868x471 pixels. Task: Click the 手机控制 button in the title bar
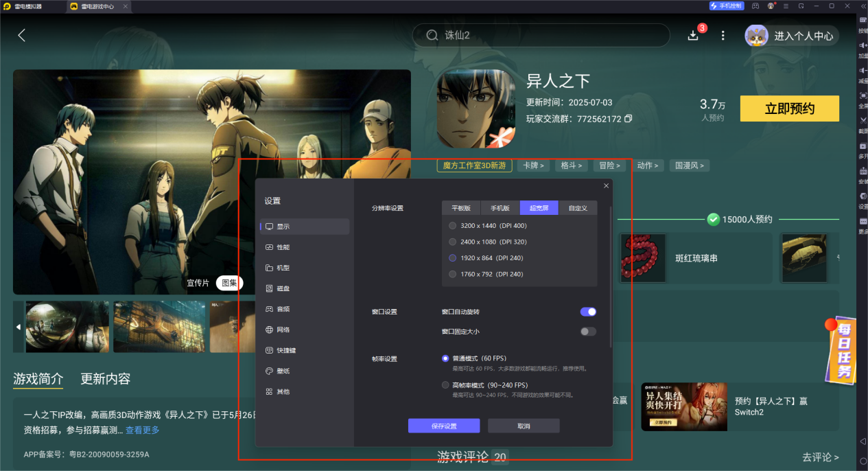727,5
